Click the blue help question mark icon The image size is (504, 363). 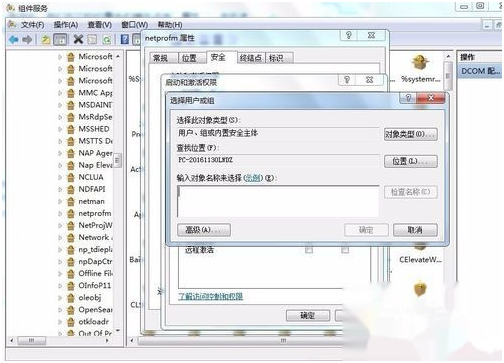[x=125, y=39]
